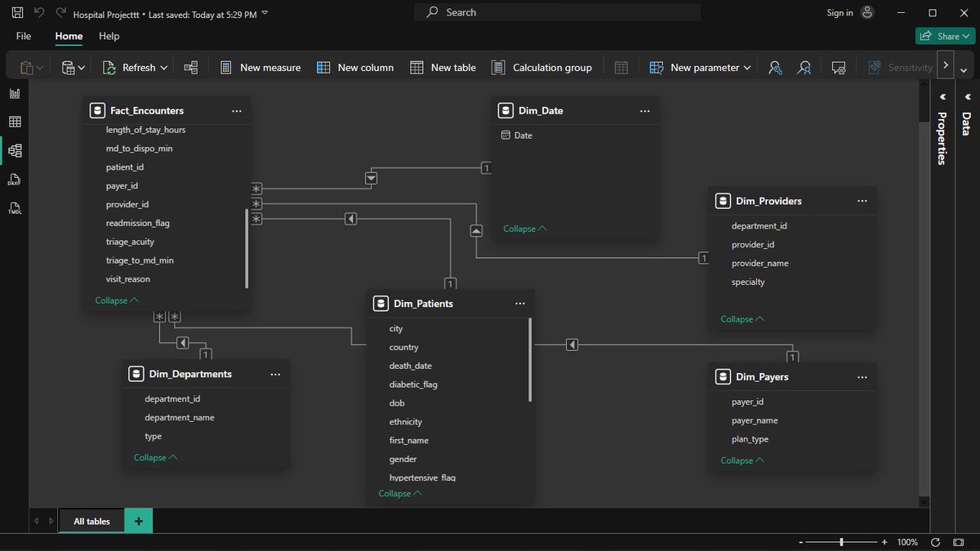Screen dimensions: 980x551
Task: Open Report view in left sidebar
Action: [15, 94]
